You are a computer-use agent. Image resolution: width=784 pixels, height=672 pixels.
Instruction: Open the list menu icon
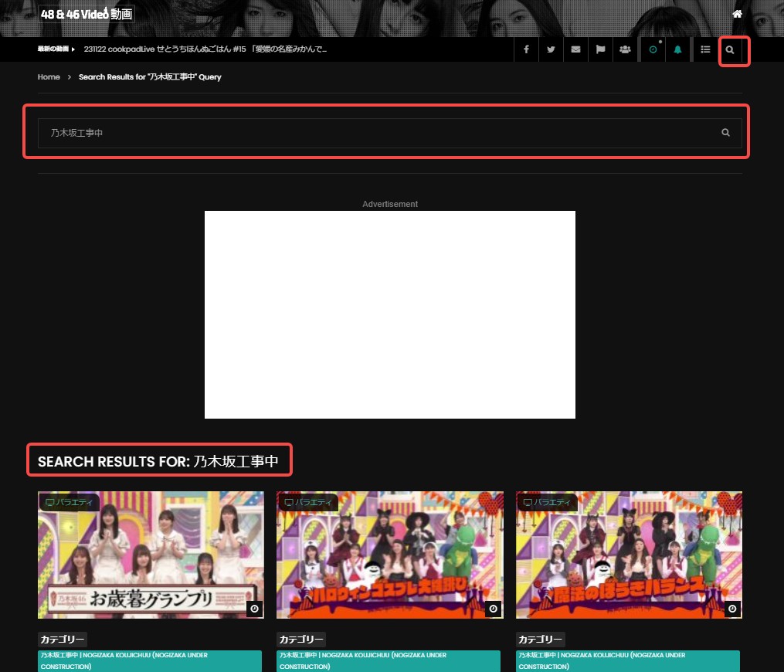click(705, 49)
